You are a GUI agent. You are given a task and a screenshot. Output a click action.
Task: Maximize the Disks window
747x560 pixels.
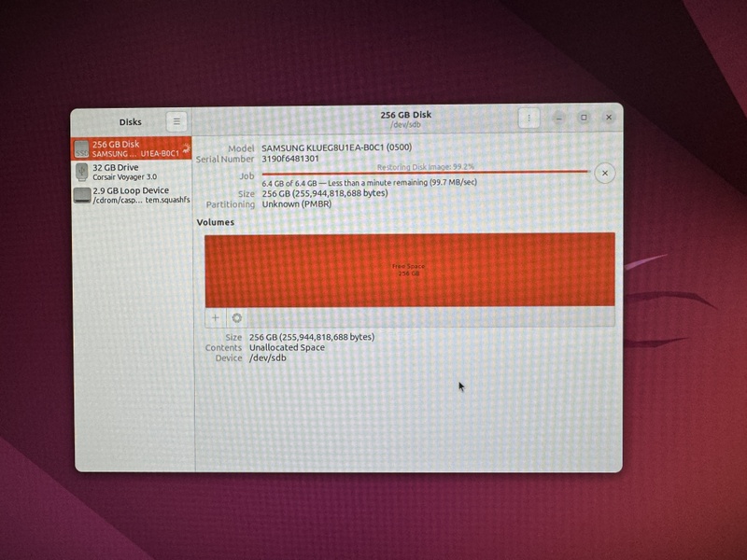tap(584, 118)
